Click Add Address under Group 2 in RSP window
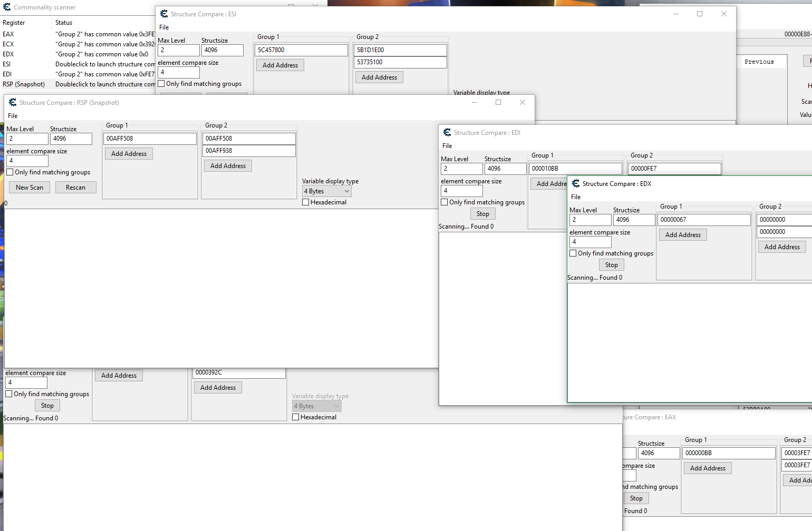The width and height of the screenshot is (812, 531). click(228, 166)
